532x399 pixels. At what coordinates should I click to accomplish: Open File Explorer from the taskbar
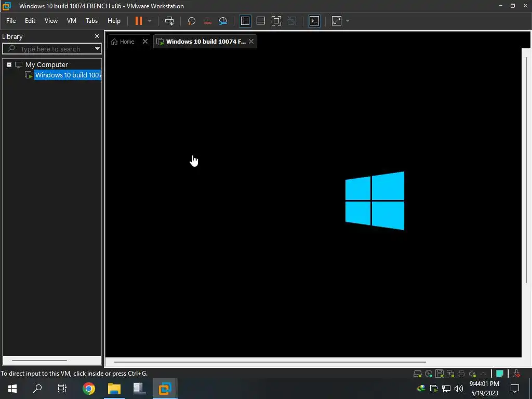114,389
